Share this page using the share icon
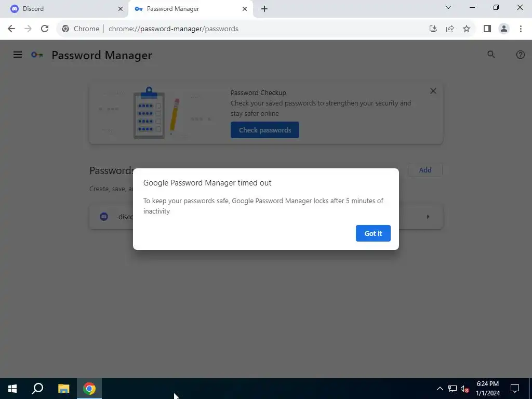Image resolution: width=532 pixels, height=399 pixels. tap(450, 29)
